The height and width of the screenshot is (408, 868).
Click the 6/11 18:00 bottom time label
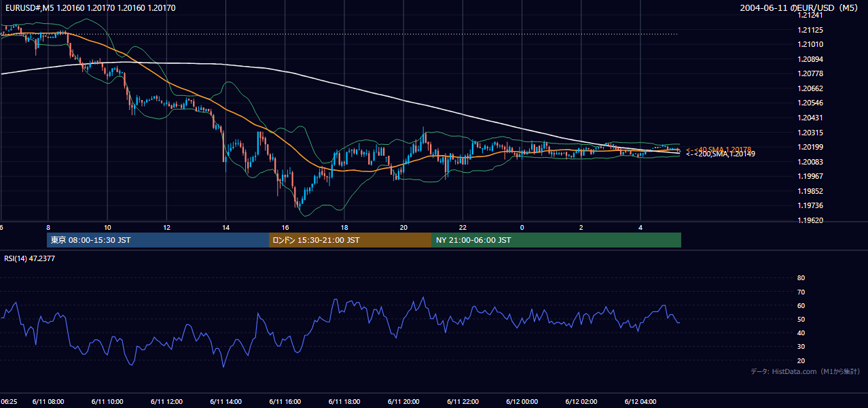coord(344,402)
